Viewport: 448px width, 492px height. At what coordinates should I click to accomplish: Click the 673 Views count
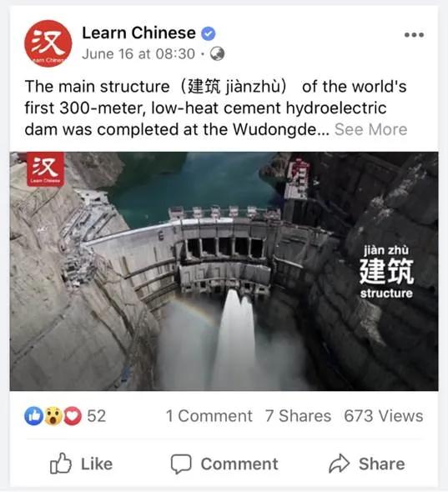pos(383,416)
